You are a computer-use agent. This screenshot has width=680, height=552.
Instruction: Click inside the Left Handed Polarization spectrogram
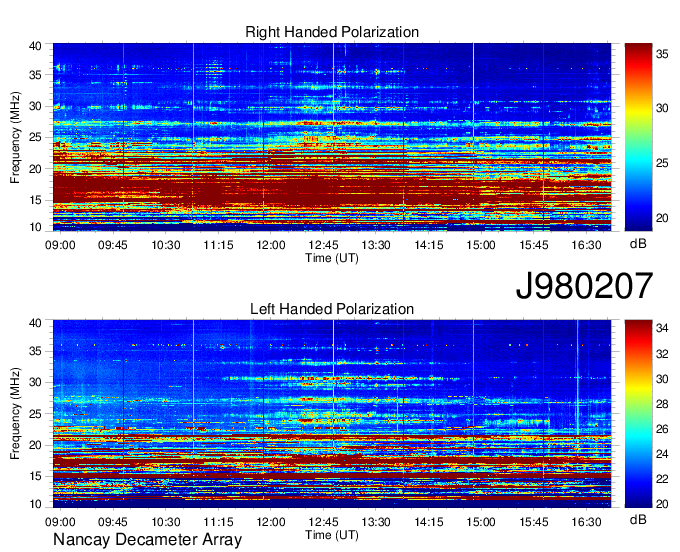332,414
